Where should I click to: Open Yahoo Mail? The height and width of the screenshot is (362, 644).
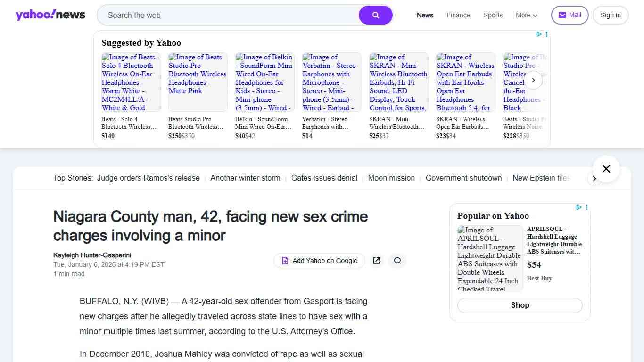click(570, 15)
